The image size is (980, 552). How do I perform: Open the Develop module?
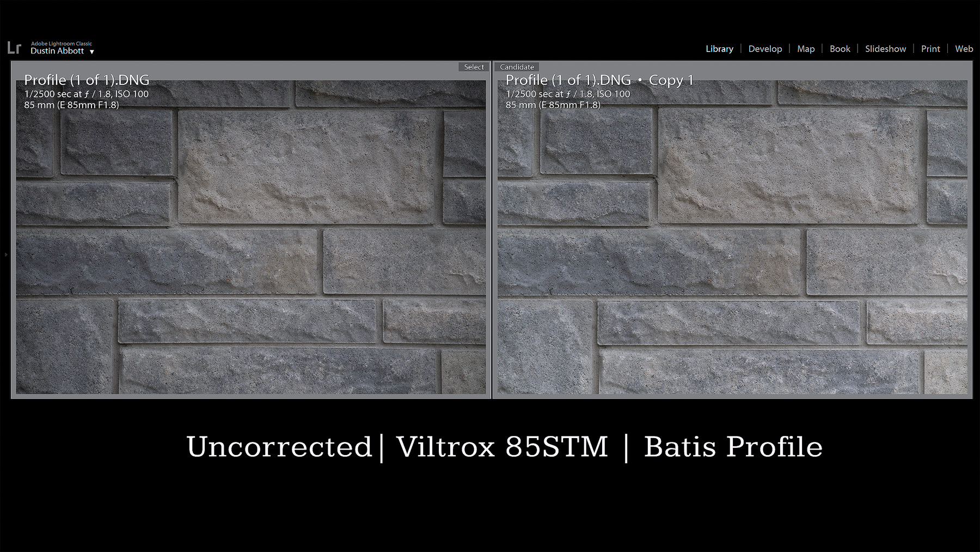point(765,49)
